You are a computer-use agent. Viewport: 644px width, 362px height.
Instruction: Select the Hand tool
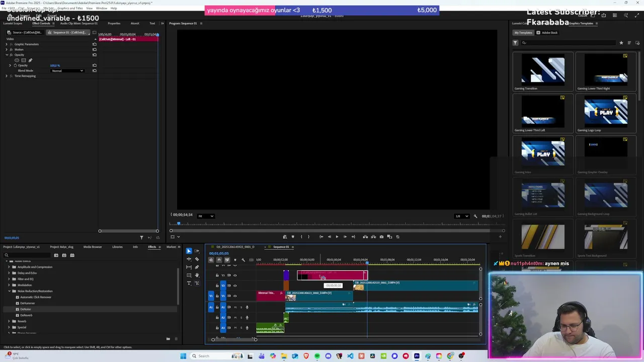[x=197, y=275]
